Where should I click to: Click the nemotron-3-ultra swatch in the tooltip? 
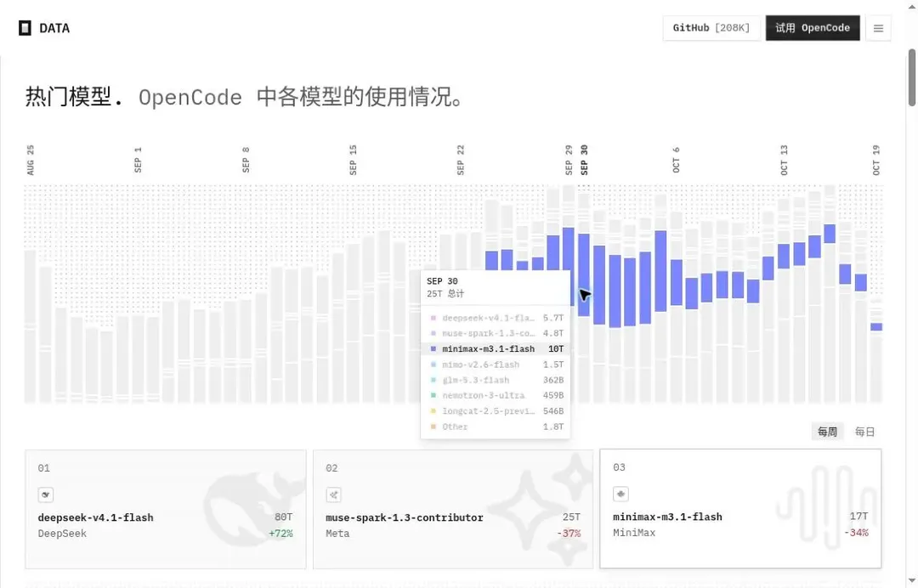[433, 395]
